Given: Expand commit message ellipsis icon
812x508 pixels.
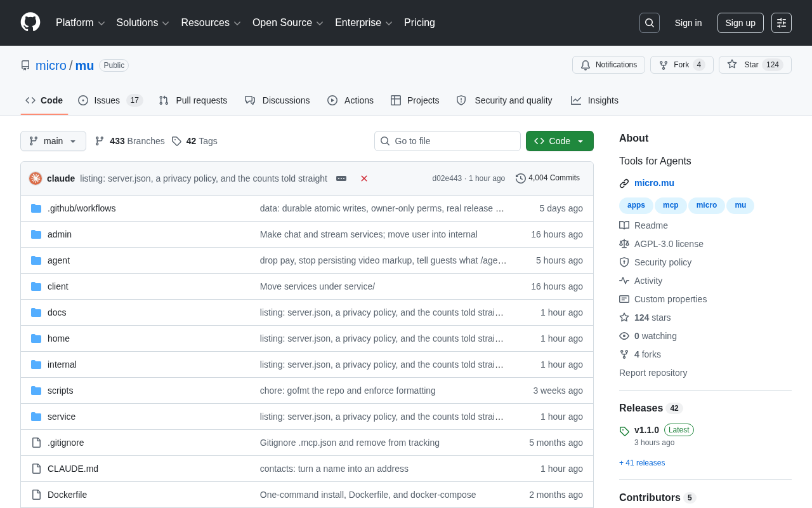Looking at the screenshot, I should point(341,178).
